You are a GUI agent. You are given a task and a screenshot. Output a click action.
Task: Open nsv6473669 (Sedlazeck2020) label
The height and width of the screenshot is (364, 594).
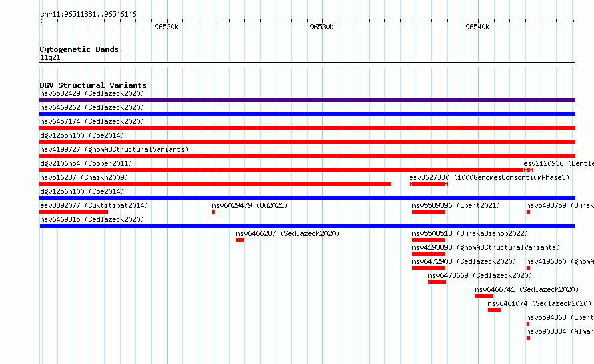[480, 275]
